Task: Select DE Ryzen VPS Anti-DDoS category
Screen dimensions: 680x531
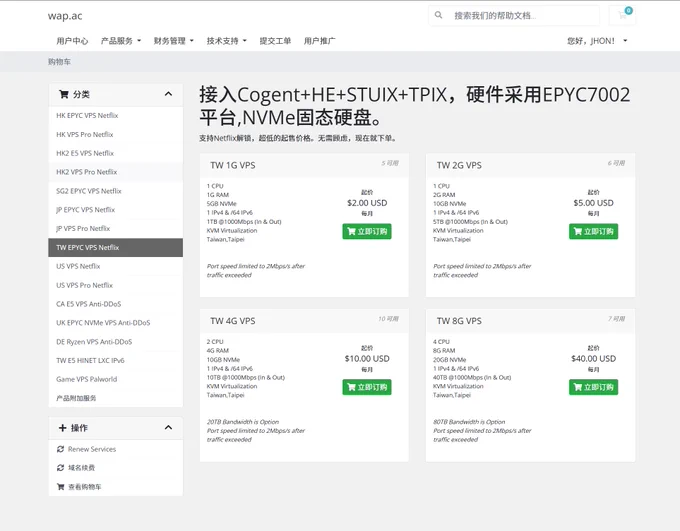Action: click(x=115, y=341)
